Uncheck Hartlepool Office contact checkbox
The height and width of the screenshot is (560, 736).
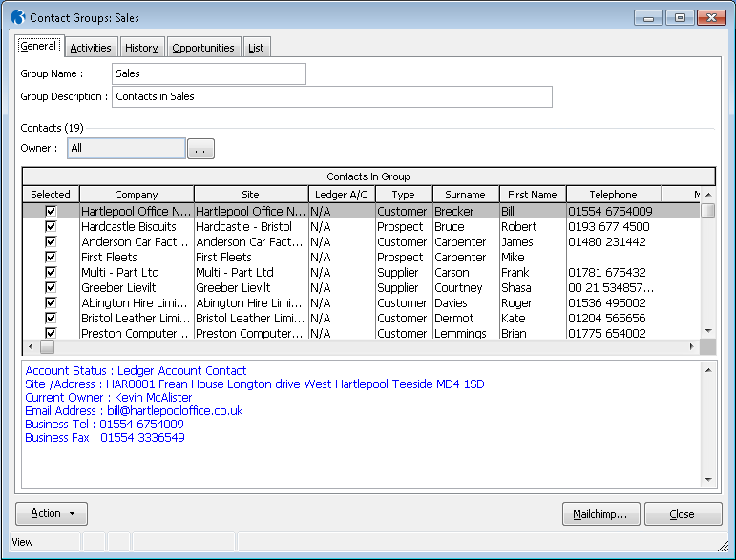coord(51,212)
